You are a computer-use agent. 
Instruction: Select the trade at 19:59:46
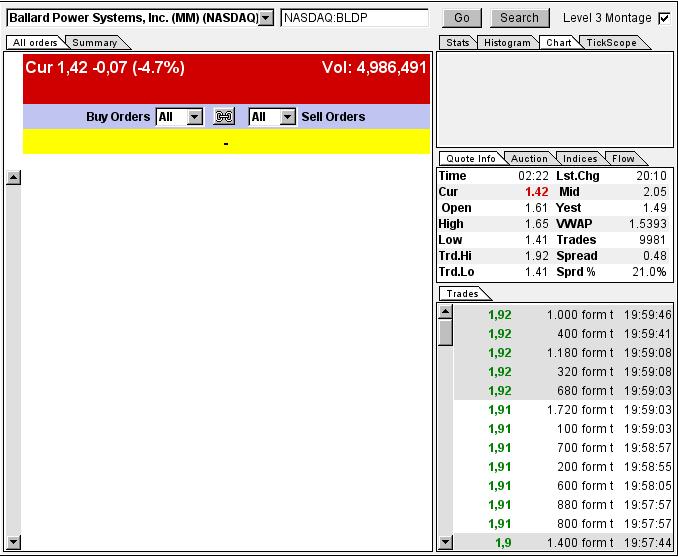coord(563,315)
